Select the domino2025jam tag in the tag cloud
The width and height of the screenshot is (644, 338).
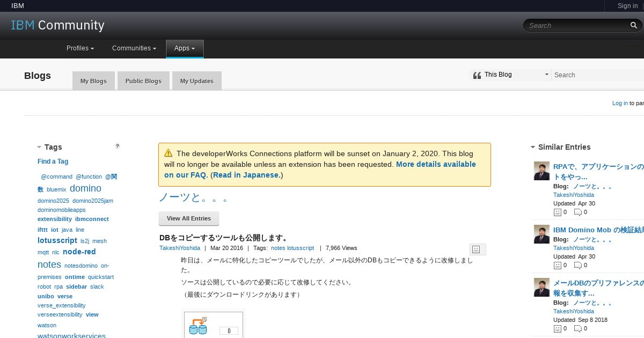(93, 201)
